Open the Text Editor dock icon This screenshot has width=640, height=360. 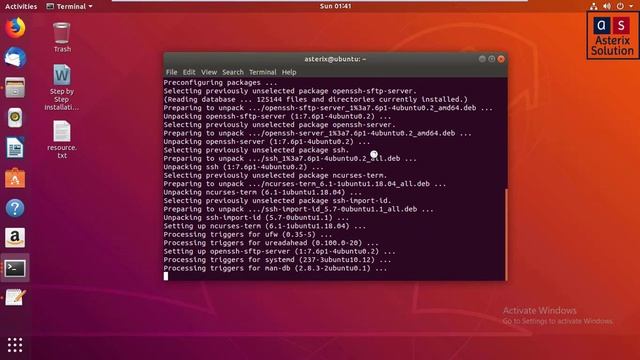[x=15, y=298]
